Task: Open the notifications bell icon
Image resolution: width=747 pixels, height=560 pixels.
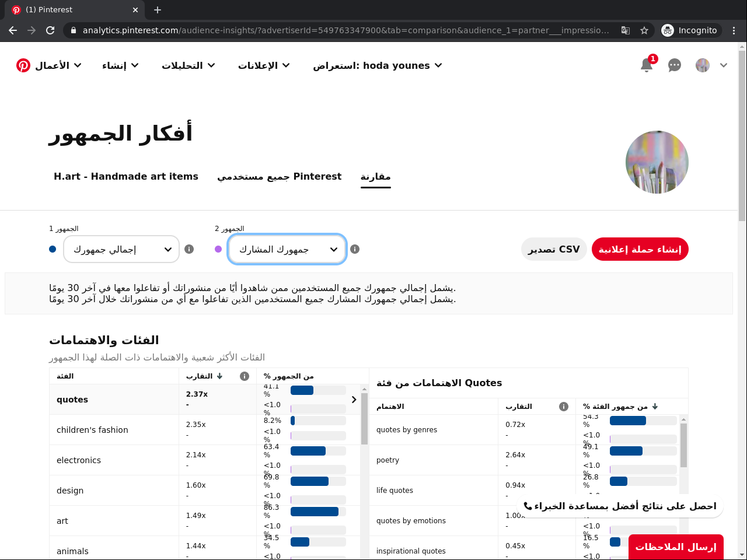Action: (647, 65)
